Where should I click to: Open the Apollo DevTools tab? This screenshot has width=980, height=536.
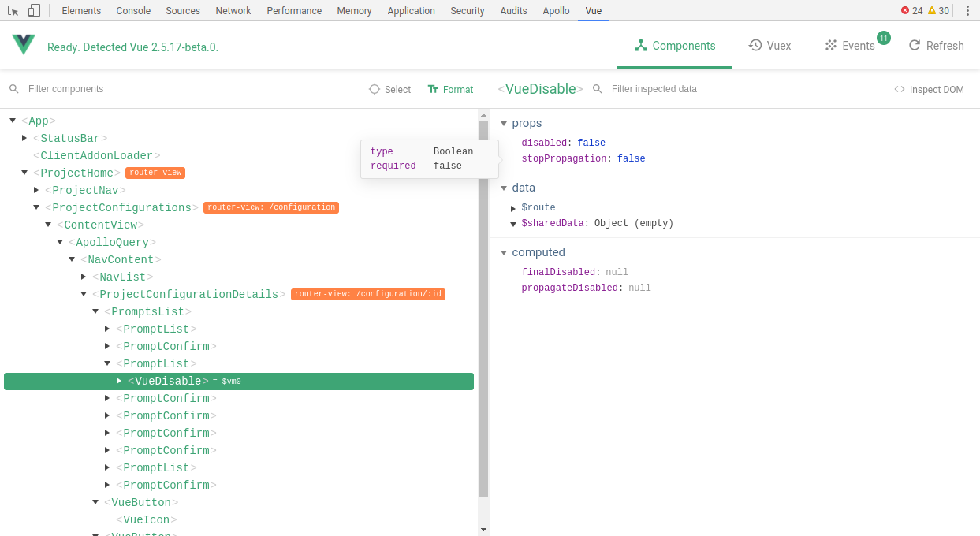557,11
